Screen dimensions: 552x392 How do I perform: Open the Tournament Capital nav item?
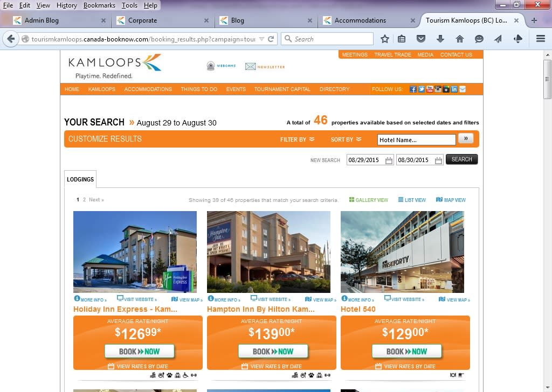point(282,89)
